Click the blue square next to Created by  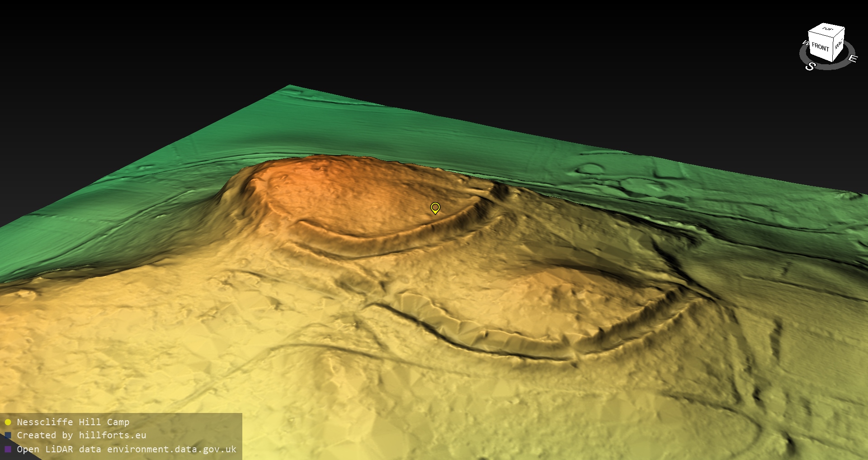[x=8, y=436]
